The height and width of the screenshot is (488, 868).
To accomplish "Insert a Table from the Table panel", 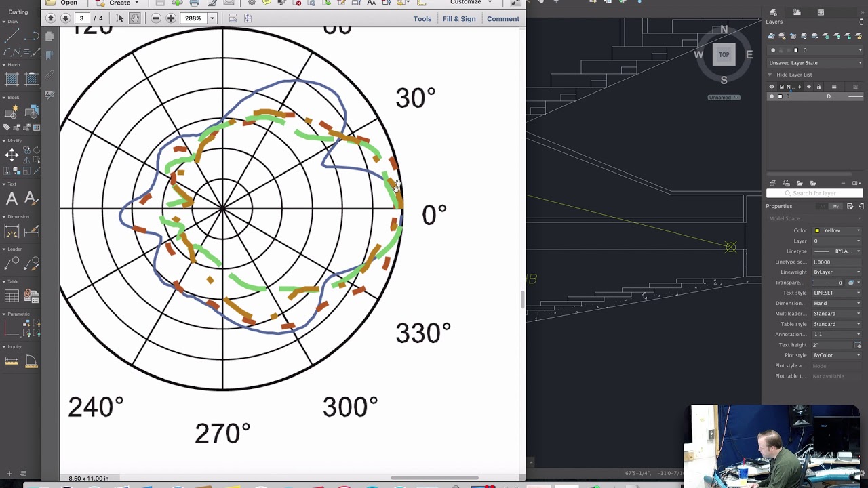I will (x=12, y=296).
